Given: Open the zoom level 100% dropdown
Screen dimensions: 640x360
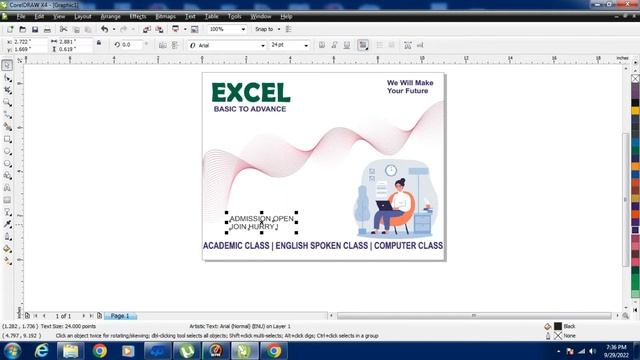Looking at the screenshot, I should pos(243,29).
